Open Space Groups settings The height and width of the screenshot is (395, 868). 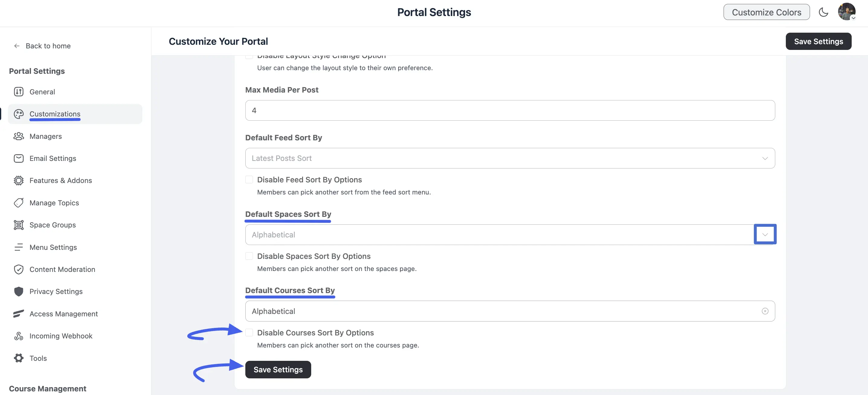(x=75, y=225)
